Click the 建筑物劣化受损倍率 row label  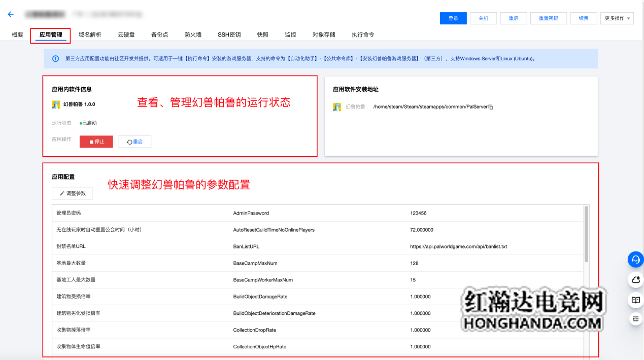(x=79, y=313)
